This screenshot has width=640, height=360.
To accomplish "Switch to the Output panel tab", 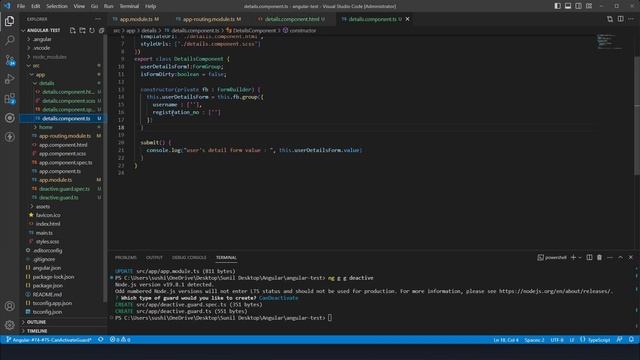I will tap(154, 258).
